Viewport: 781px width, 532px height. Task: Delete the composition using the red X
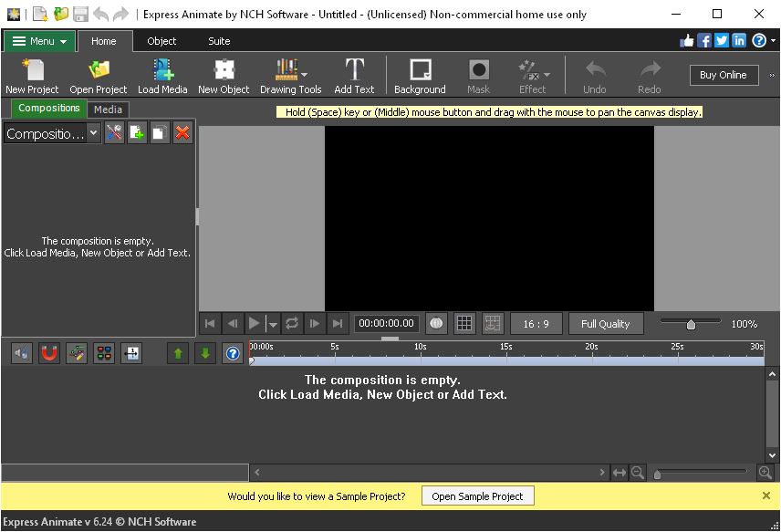click(182, 132)
